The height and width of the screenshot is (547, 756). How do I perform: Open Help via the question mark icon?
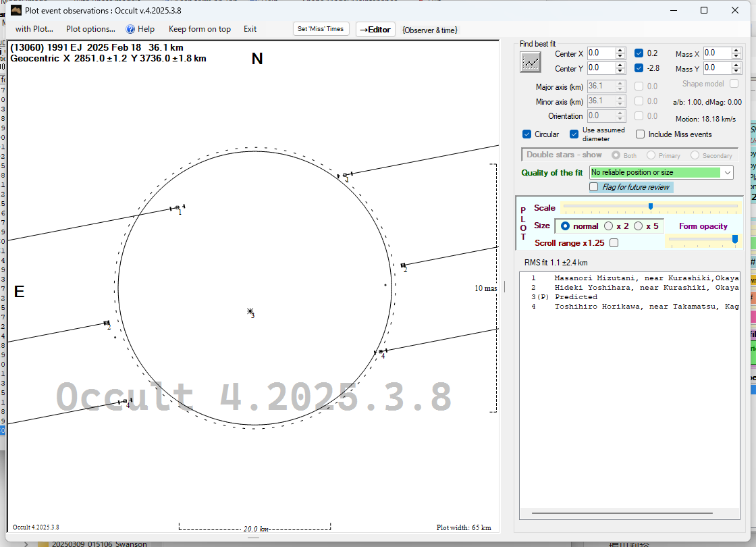tap(131, 29)
